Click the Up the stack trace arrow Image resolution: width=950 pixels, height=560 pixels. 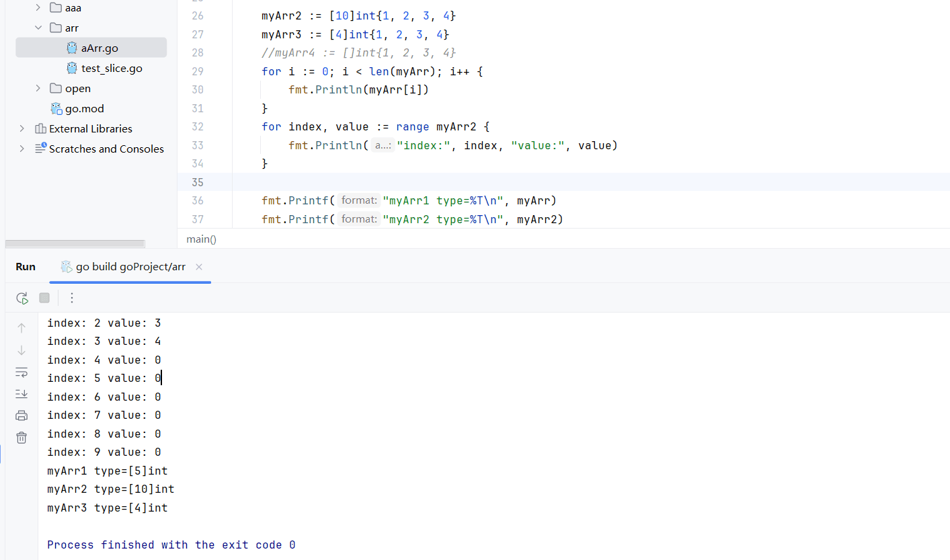coord(22,328)
